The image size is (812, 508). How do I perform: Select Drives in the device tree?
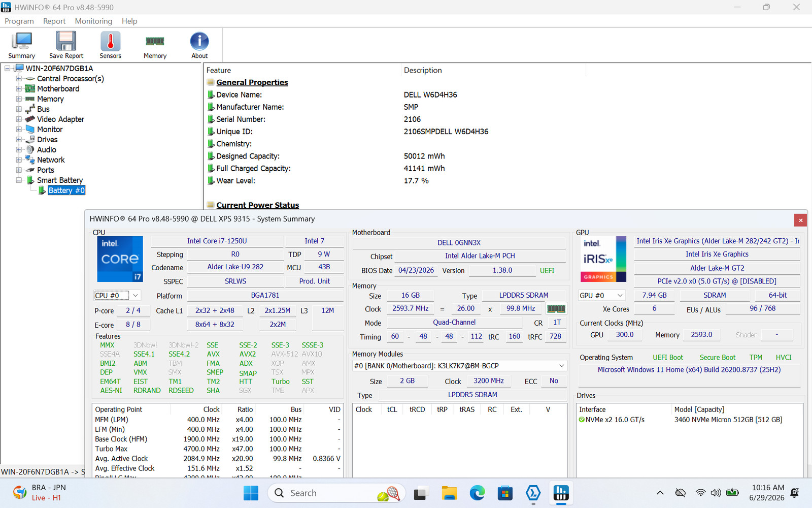point(47,139)
